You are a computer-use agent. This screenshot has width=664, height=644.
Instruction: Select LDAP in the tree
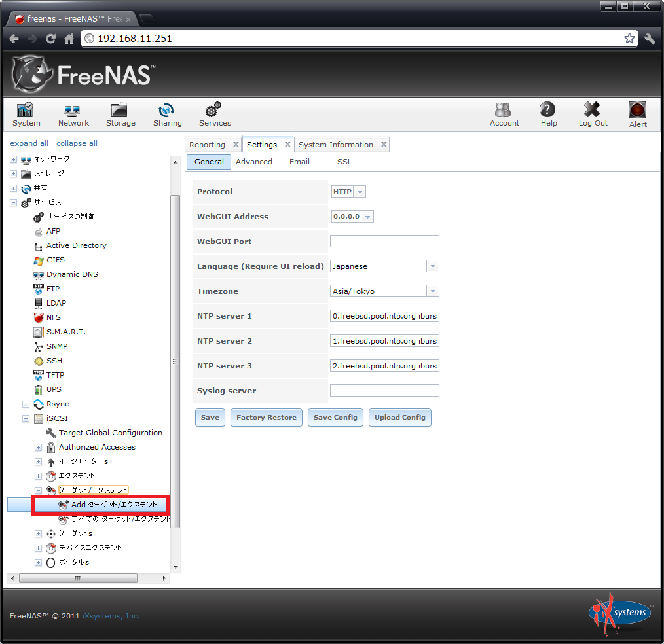56,303
